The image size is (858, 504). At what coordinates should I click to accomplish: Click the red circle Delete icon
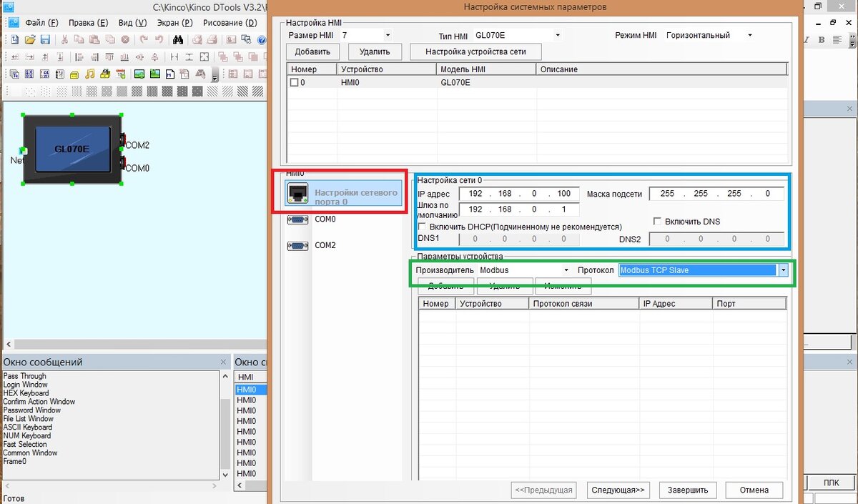125,39
